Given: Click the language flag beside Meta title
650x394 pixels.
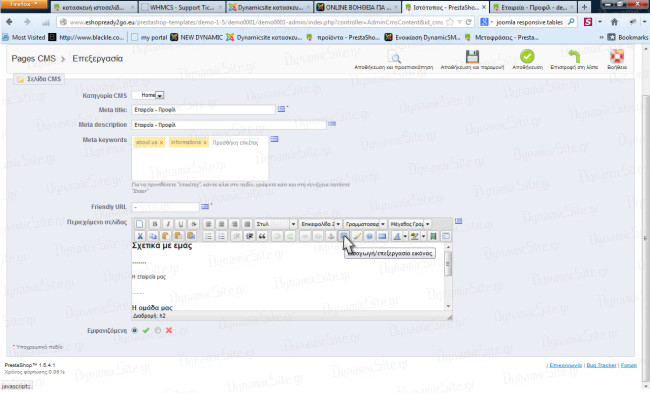Looking at the screenshot, I should pos(281,109).
